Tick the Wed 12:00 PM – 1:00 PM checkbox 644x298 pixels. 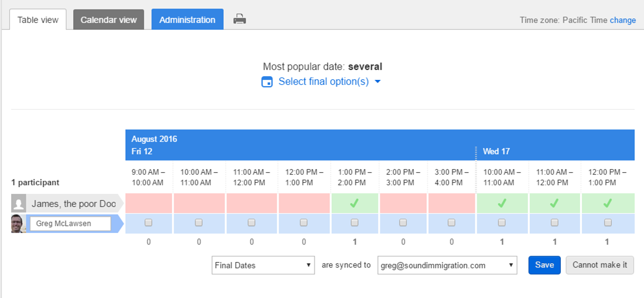click(608, 222)
